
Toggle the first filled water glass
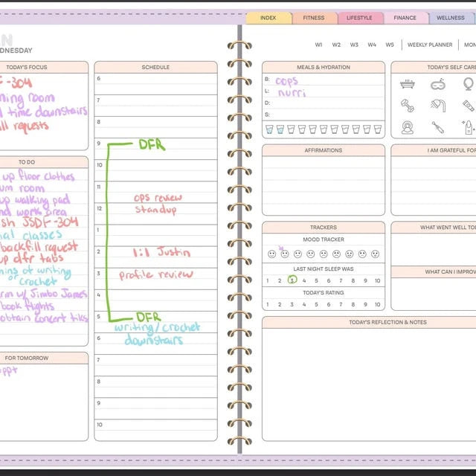coord(269,129)
